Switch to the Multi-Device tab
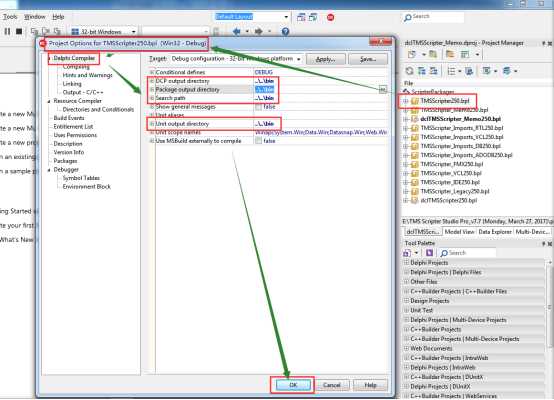554x400 pixels. click(x=532, y=232)
